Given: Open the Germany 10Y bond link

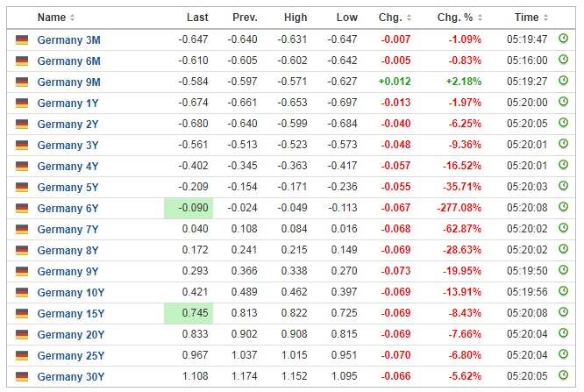Looking at the screenshot, I should click(x=71, y=293).
